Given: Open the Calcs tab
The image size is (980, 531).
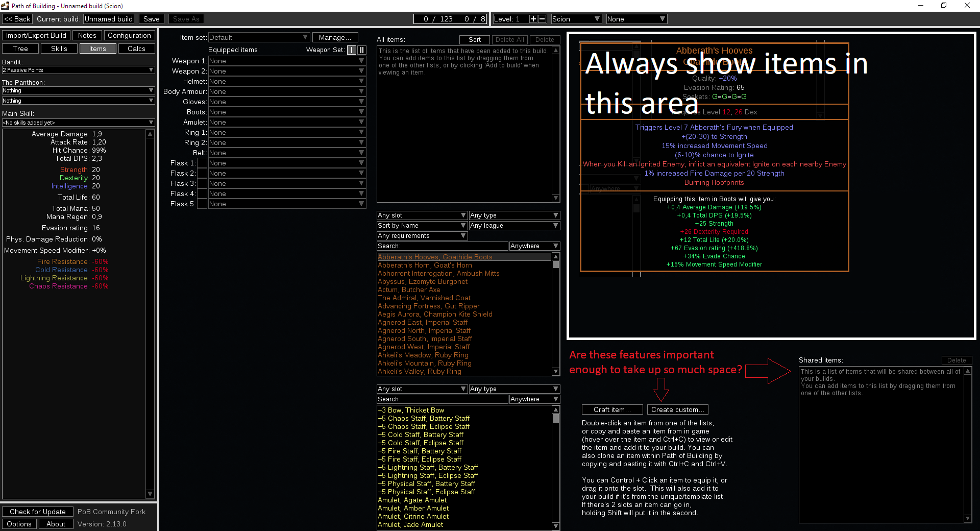Looking at the screenshot, I should coord(136,49).
